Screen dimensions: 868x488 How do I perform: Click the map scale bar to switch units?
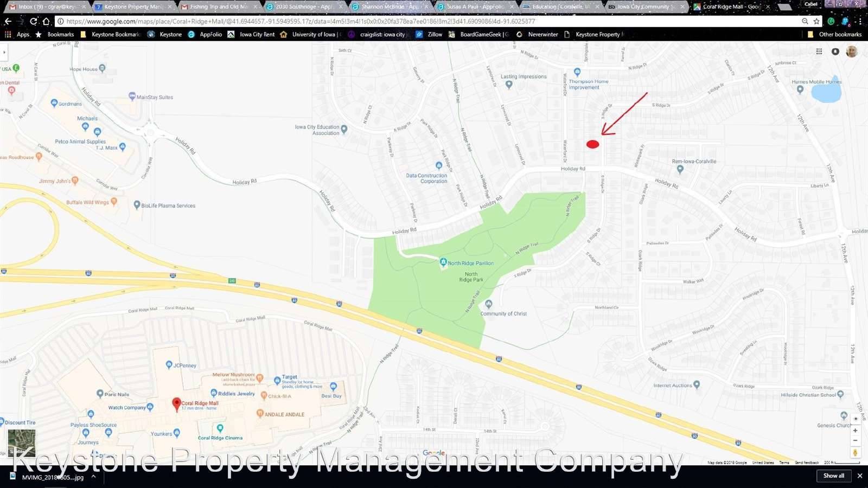(842, 463)
